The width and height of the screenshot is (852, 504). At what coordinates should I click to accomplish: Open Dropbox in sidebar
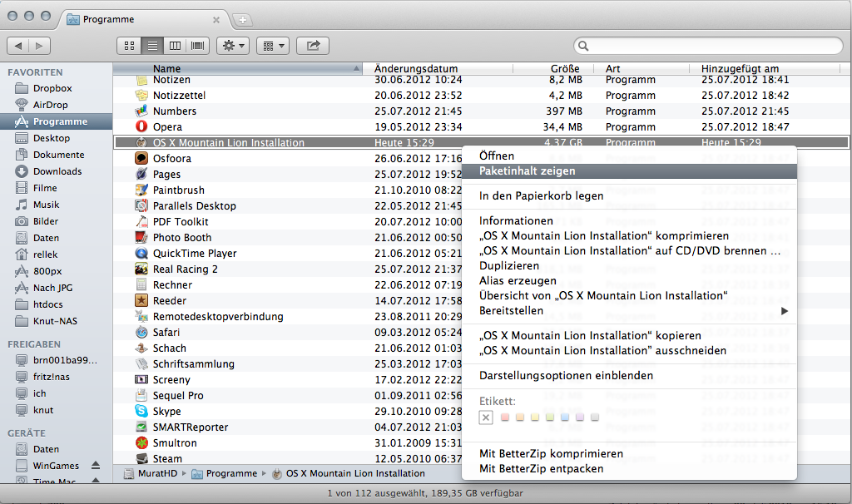(x=52, y=88)
